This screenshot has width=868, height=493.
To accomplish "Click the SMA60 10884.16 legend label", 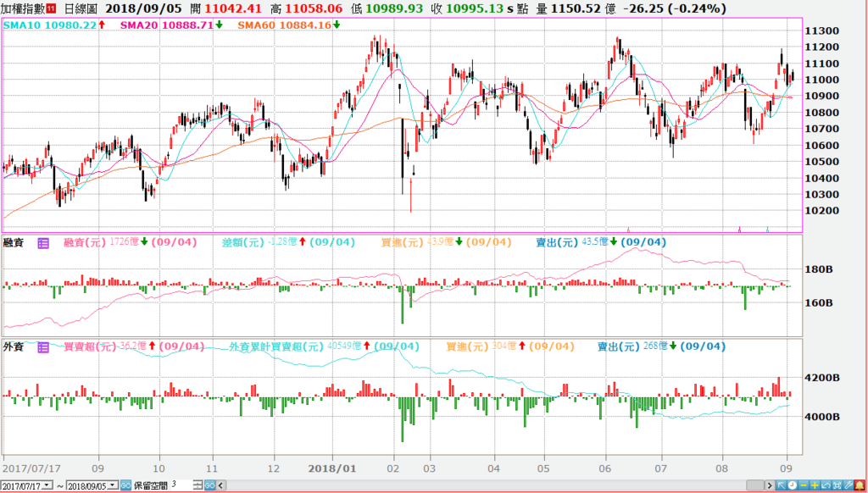I will (284, 25).
